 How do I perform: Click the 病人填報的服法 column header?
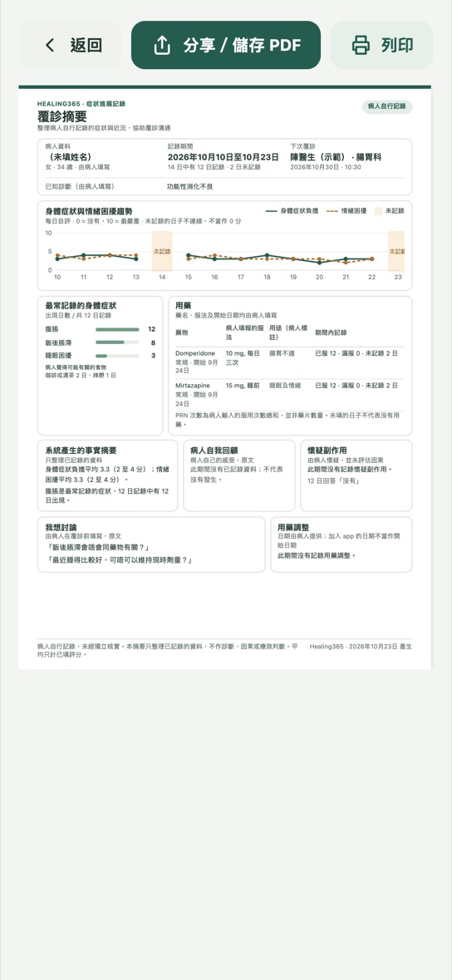pyautogui.click(x=244, y=332)
